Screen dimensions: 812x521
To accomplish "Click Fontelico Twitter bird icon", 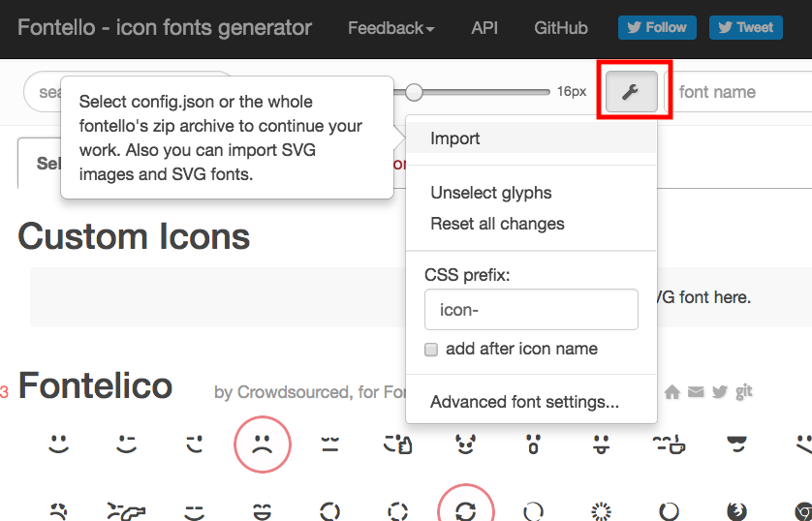I will click(x=719, y=392).
